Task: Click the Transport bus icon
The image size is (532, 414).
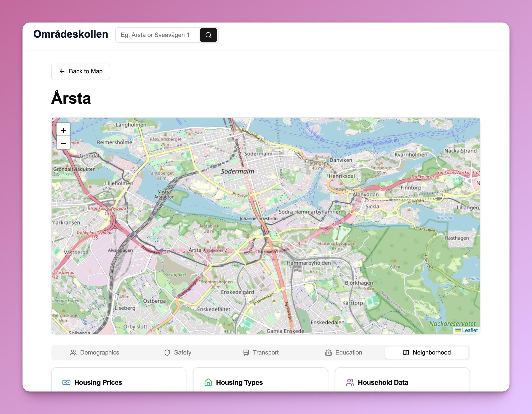Action: pos(246,353)
